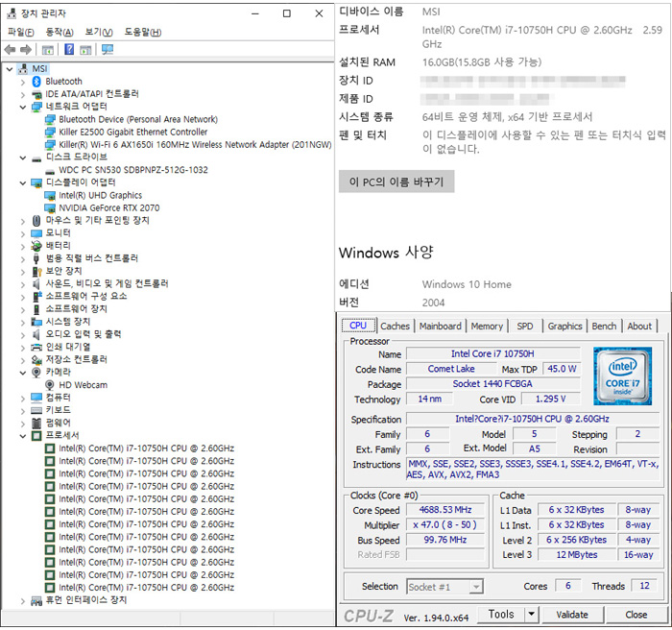Click the 인쇄 대기열 printer icon

pos(36,347)
